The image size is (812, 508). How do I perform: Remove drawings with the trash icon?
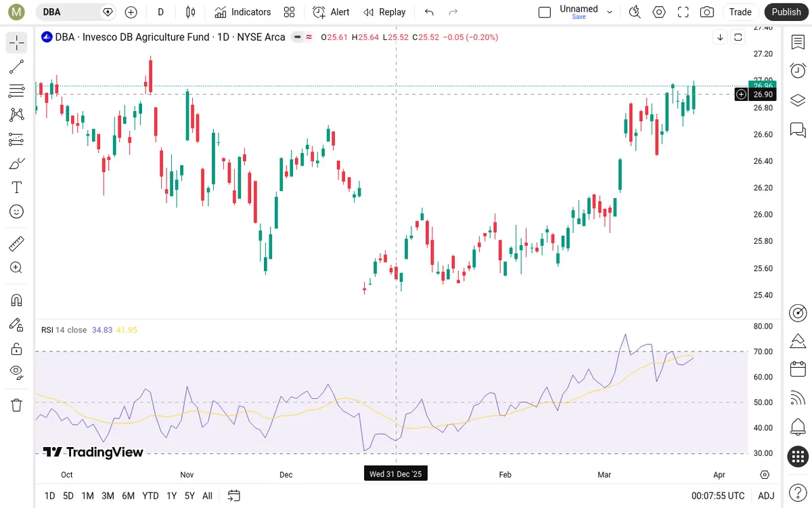(17, 405)
